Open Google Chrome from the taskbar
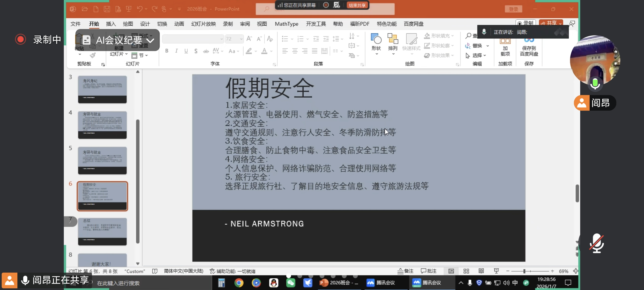 coord(239,283)
